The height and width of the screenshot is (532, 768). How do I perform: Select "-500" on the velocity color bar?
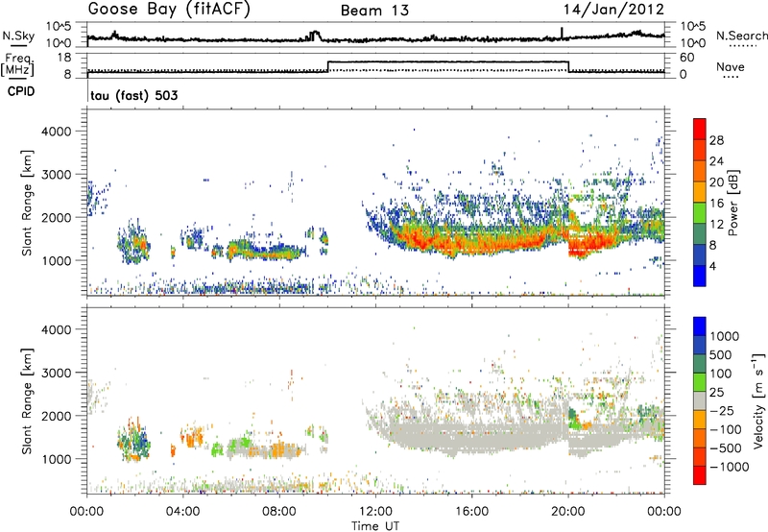click(x=726, y=448)
